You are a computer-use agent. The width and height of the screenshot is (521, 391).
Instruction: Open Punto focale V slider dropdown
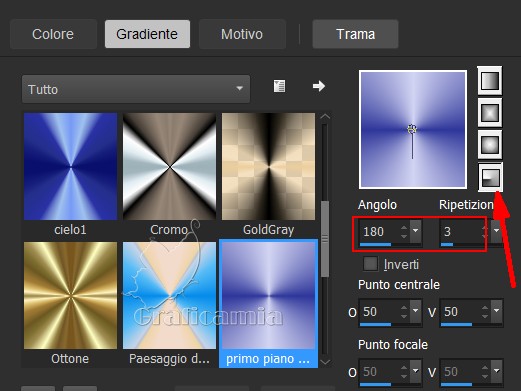click(497, 371)
